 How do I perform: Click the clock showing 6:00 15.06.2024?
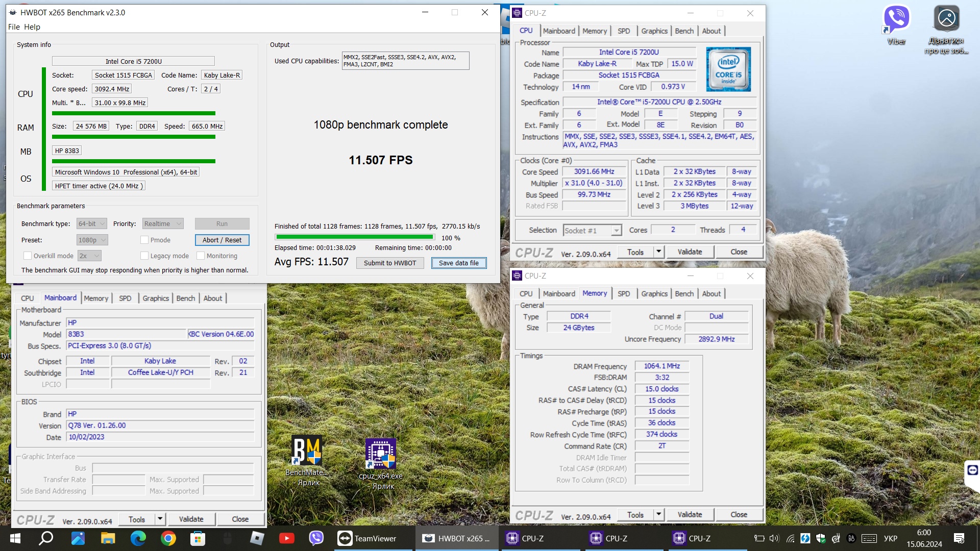pyautogui.click(x=924, y=538)
